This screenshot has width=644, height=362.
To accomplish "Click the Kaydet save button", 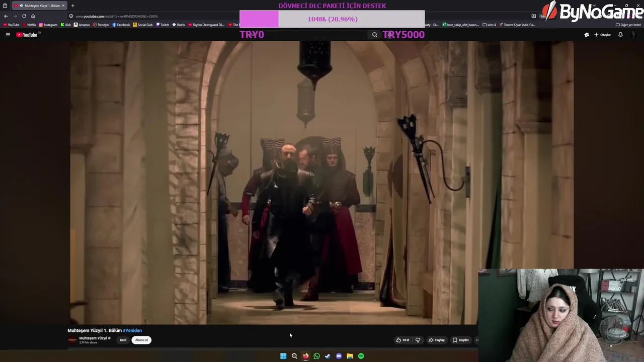I will [460, 340].
